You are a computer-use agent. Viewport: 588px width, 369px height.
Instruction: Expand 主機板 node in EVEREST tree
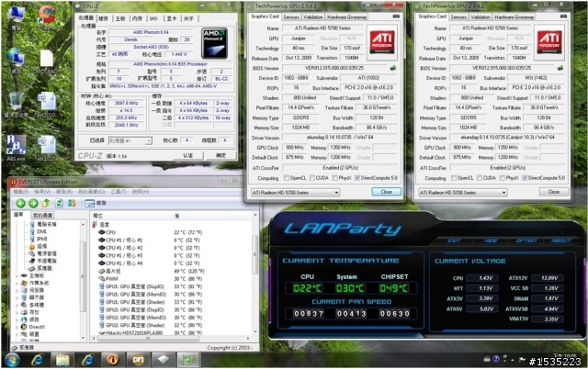coord(17,275)
